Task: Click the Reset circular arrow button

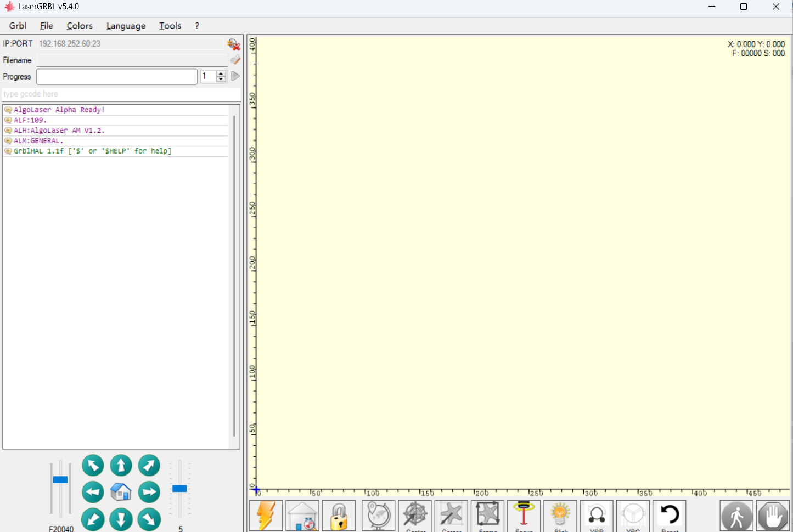Action: 670,516
